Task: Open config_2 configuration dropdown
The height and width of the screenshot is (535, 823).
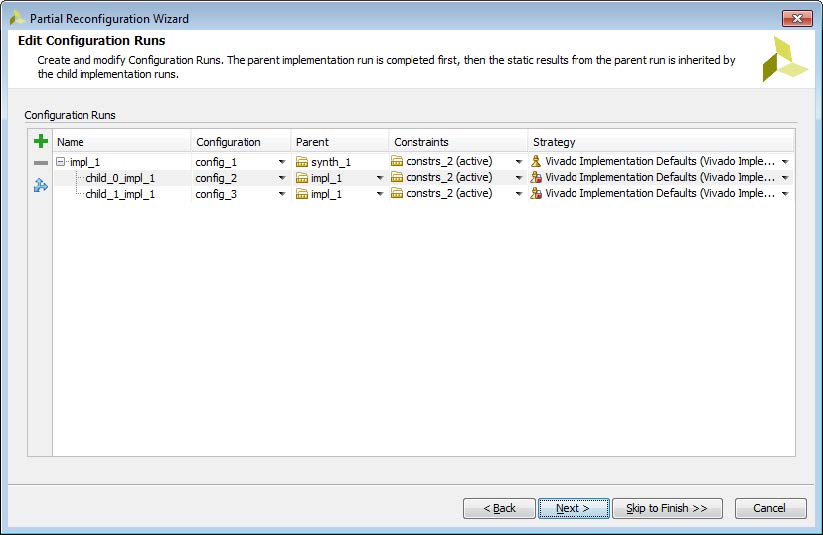Action: click(x=282, y=178)
